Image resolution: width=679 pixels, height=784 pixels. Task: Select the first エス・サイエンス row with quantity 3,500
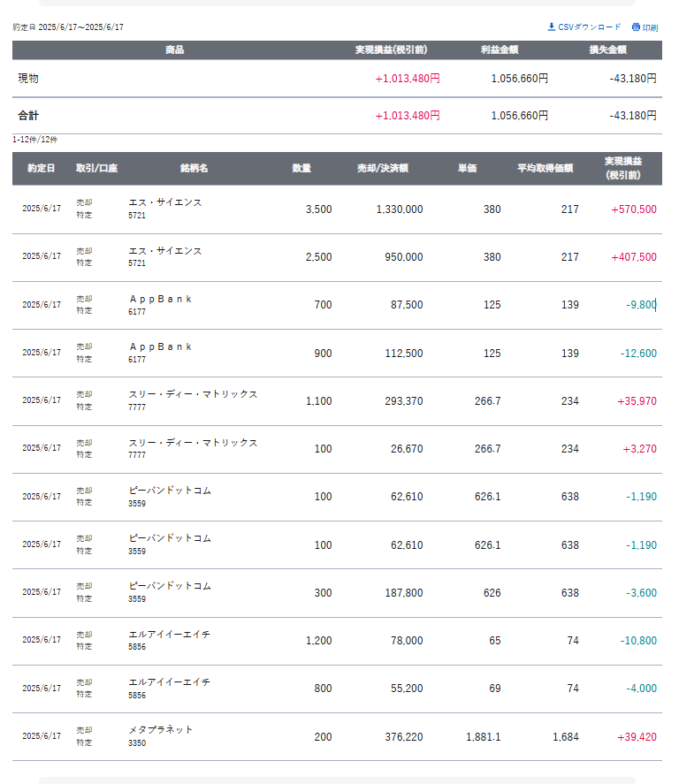[x=337, y=209]
